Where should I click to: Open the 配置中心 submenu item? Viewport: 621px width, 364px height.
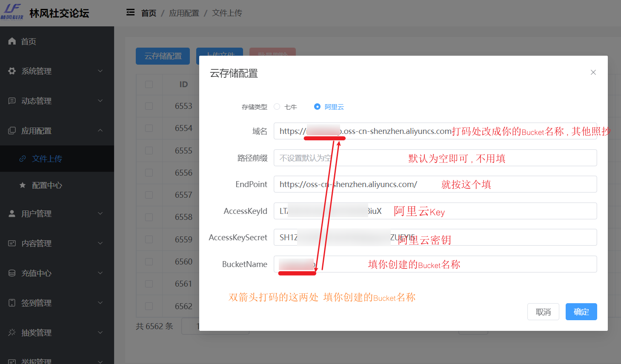[57, 185]
